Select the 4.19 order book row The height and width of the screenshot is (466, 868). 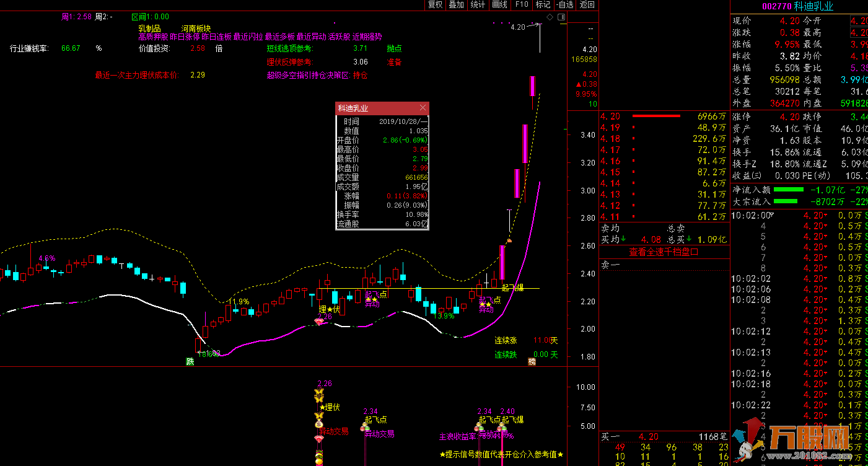point(663,128)
